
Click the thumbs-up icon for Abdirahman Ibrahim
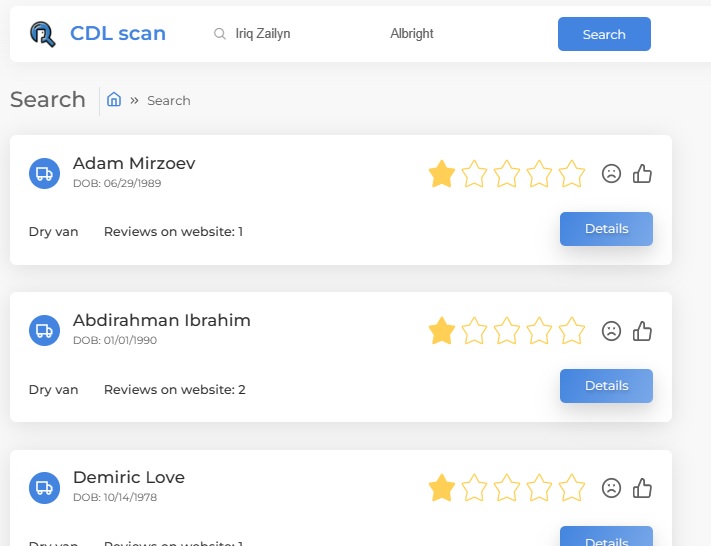[x=642, y=331]
